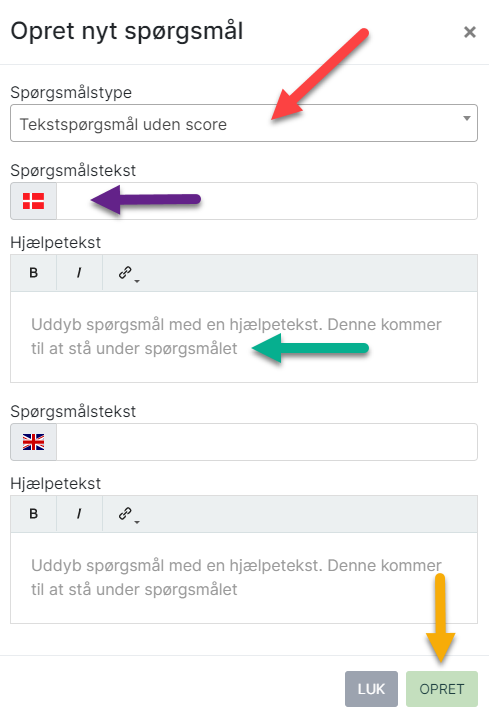Click the Danish flag icon
The width and height of the screenshot is (489, 719).
pyautogui.click(x=33, y=201)
